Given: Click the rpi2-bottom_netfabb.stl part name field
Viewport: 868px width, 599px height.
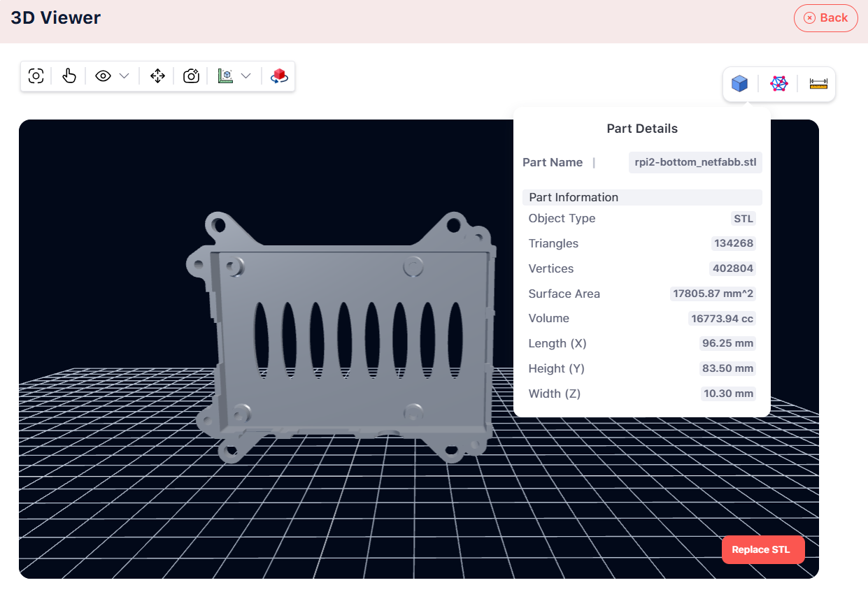Looking at the screenshot, I should pyautogui.click(x=695, y=162).
